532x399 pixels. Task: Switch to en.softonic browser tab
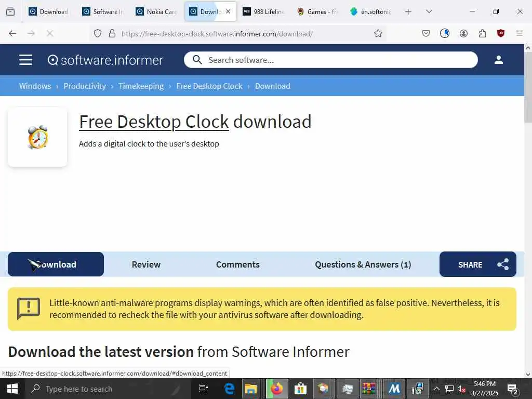[370, 11]
